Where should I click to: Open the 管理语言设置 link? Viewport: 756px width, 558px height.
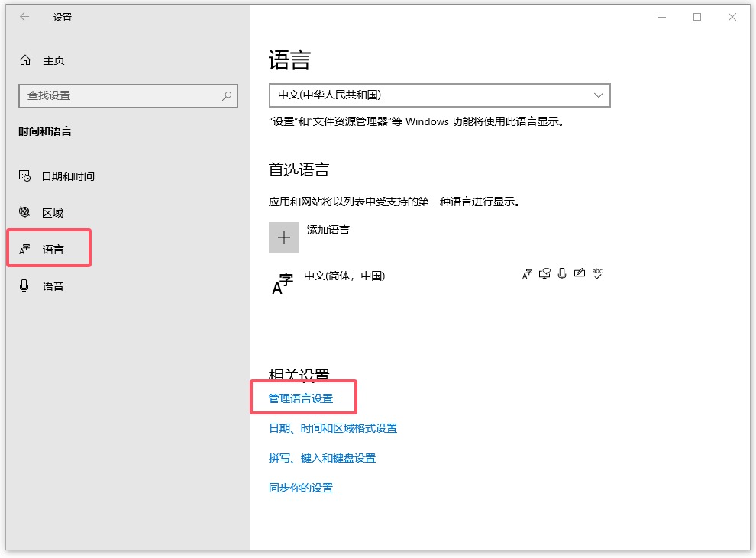(x=301, y=398)
